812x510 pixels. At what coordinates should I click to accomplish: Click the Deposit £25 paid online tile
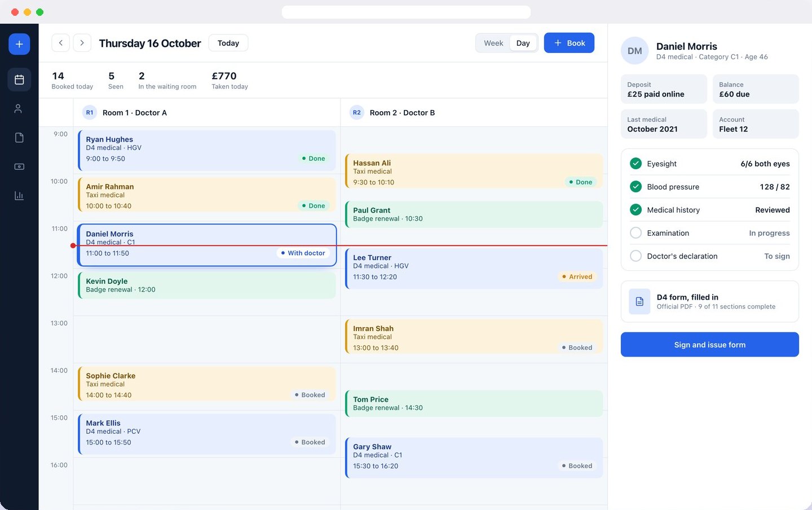click(x=664, y=89)
